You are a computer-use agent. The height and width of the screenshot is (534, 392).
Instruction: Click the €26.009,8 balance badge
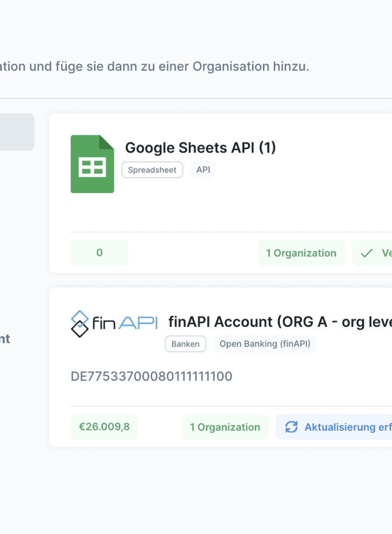[x=104, y=427]
